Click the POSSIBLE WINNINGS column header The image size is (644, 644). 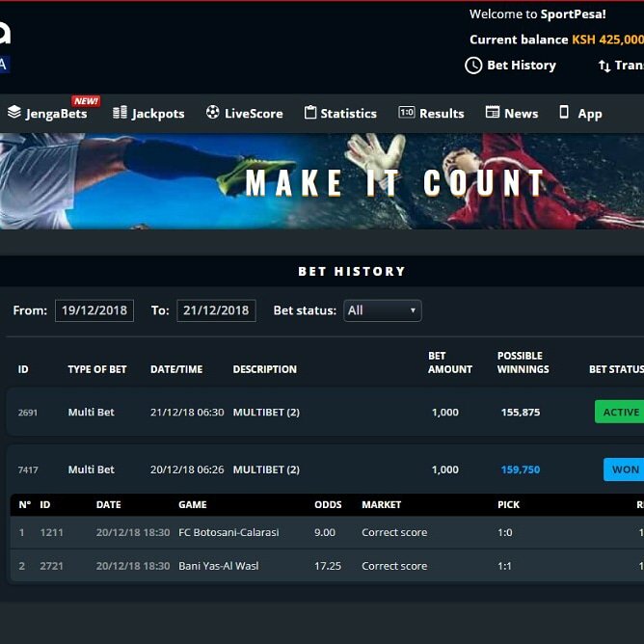click(523, 362)
